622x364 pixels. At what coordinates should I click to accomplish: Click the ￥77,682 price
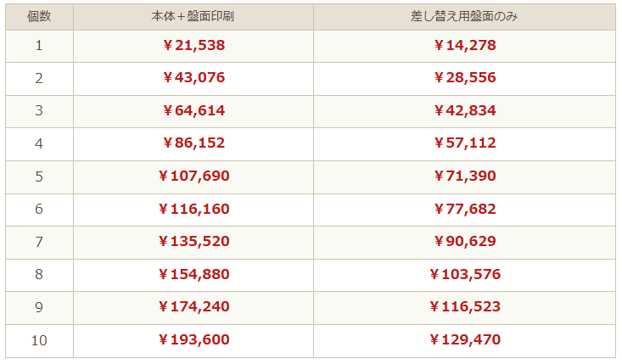click(464, 209)
